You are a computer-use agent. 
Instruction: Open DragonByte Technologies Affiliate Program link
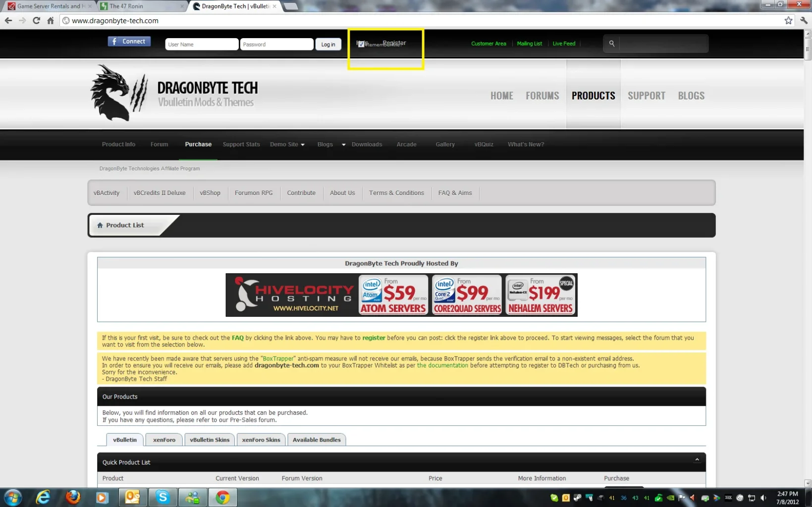click(x=150, y=168)
